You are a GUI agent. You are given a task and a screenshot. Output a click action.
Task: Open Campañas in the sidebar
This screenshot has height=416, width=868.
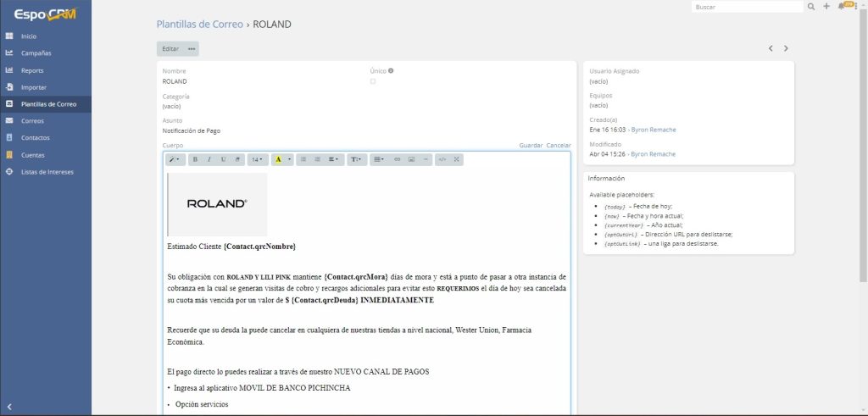tap(46, 53)
